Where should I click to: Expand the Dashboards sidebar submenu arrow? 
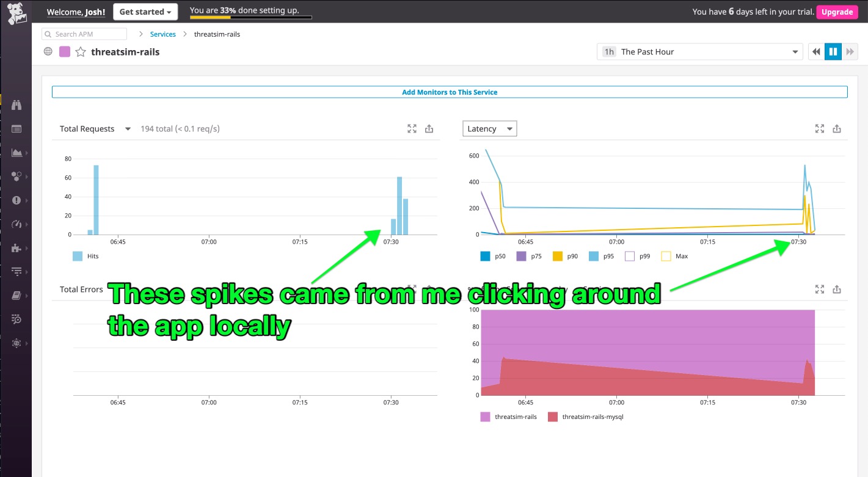click(27, 153)
